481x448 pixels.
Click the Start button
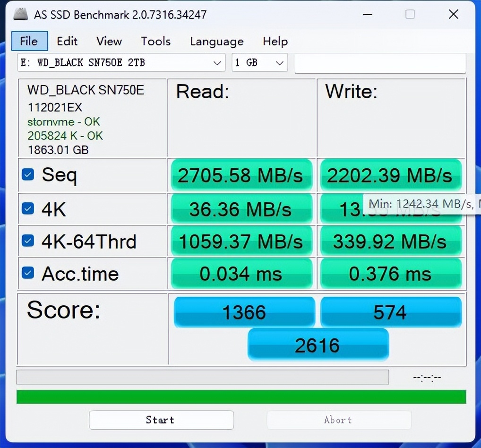pyautogui.click(x=161, y=420)
